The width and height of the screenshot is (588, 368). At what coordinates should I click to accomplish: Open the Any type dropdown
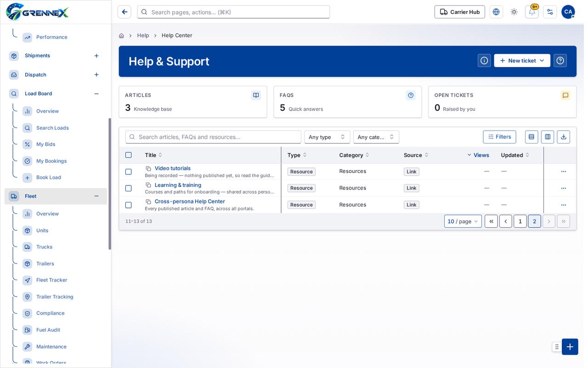click(x=327, y=137)
